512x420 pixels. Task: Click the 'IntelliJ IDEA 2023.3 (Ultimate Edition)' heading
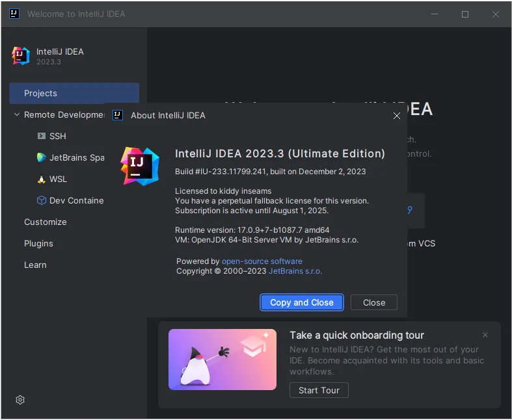coord(280,153)
